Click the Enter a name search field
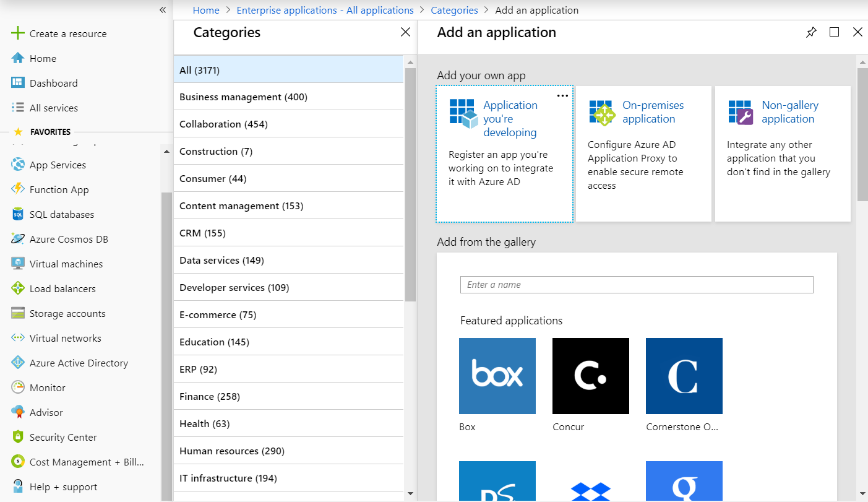The width and height of the screenshot is (868, 502). click(637, 285)
